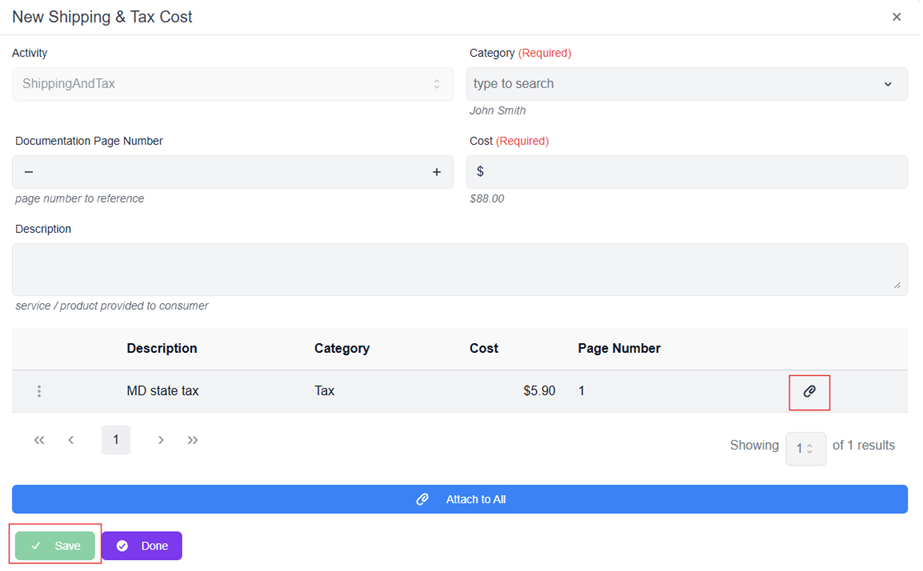The image size is (923, 571).
Task: Close the New Shipping & Tax Cost dialog
Action: [896, 17]
